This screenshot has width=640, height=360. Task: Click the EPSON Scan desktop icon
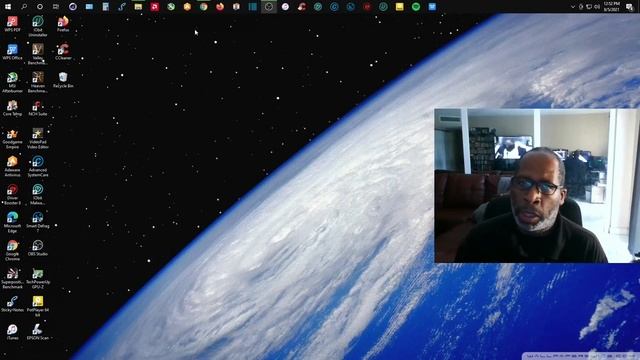[38, 332]
